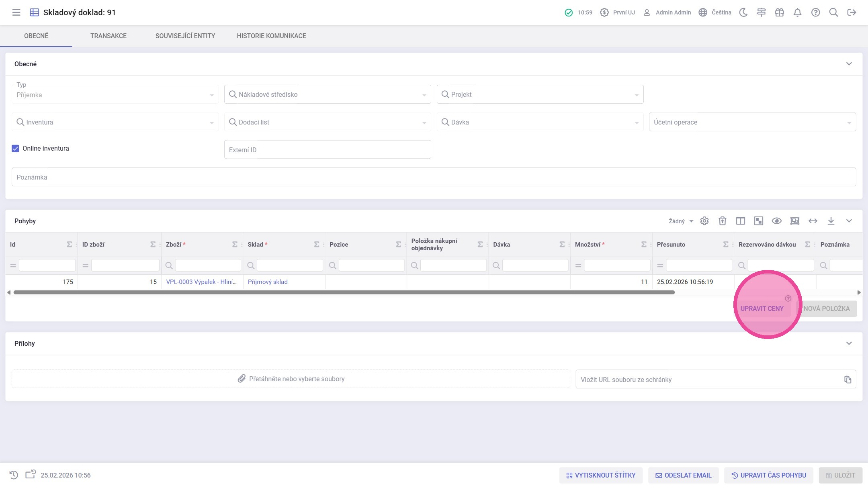Open the hamburger main menu
This screenshot has height=488, width=868.
coord(16,12)
